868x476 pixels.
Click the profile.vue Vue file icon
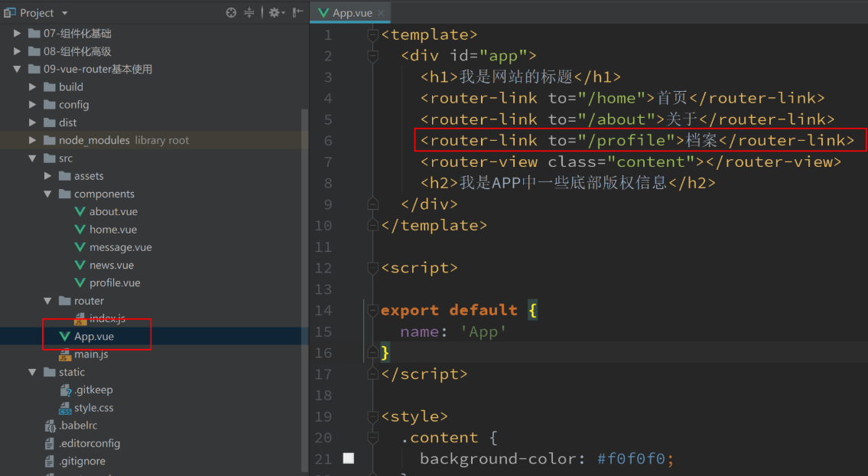pyautogui.click(x=80, y=282)
